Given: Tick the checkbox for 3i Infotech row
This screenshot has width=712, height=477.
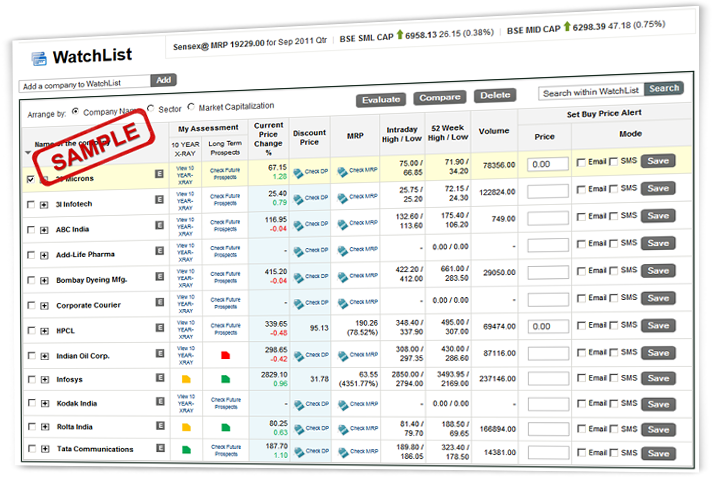Looking at the screenshot, I should (x=31, y=204).
